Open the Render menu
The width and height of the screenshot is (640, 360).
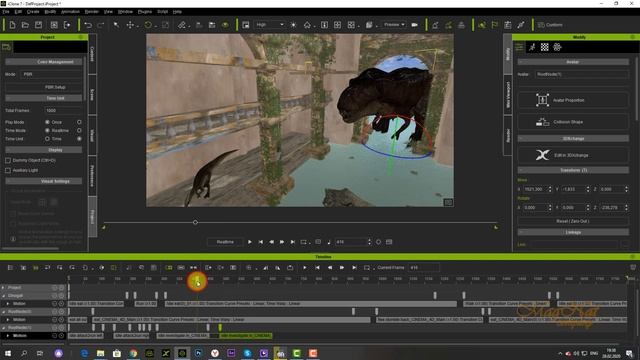[x=91, y=12]
